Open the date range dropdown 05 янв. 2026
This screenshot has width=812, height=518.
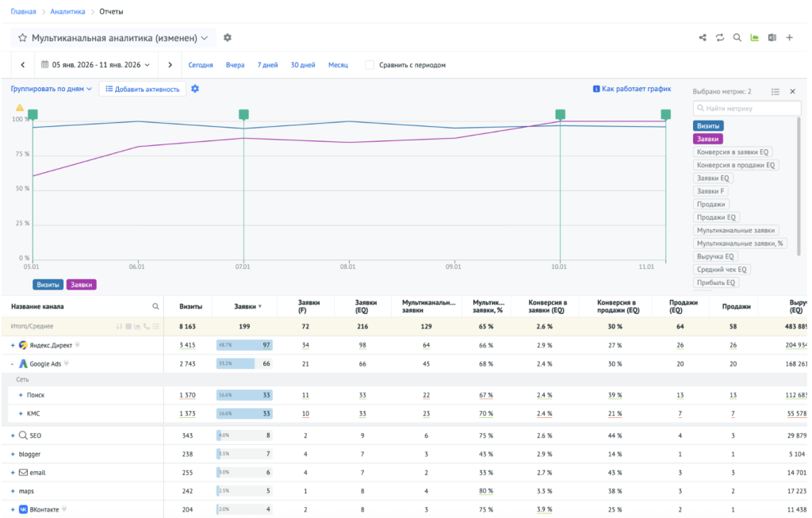click(x=95, y=65)
